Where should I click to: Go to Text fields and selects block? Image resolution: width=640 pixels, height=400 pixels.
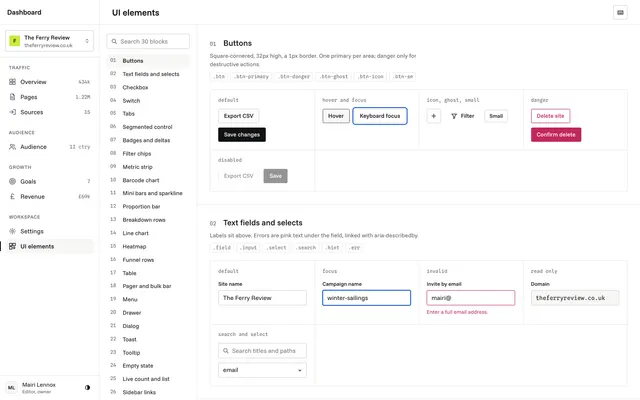[148, 74]
